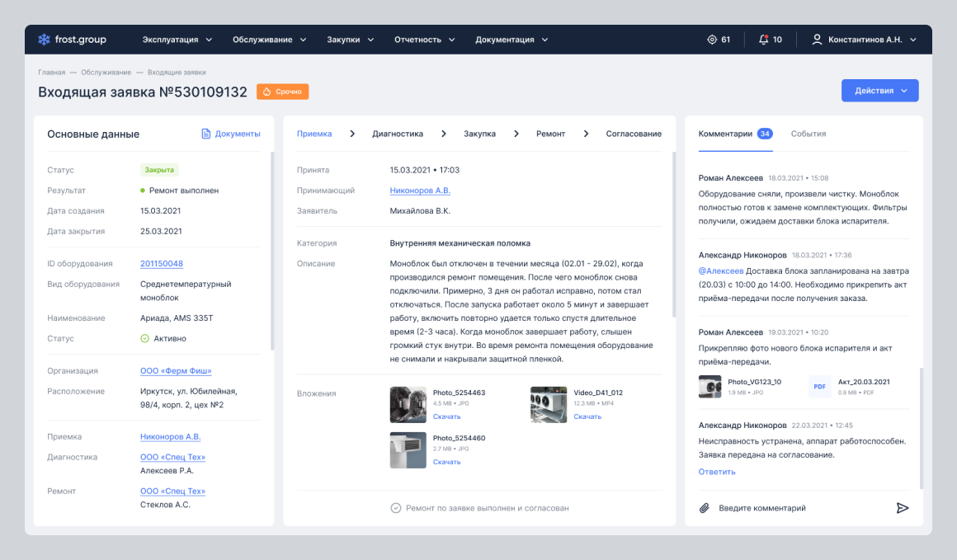Open the Константинов А.Н. user dropdown
Viewport: 957px width, 560px height.
point(865,40)
